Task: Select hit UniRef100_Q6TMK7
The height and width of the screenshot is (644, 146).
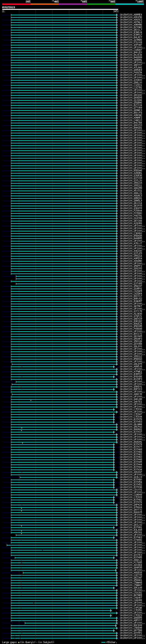Action: click(x=131, y=306)
